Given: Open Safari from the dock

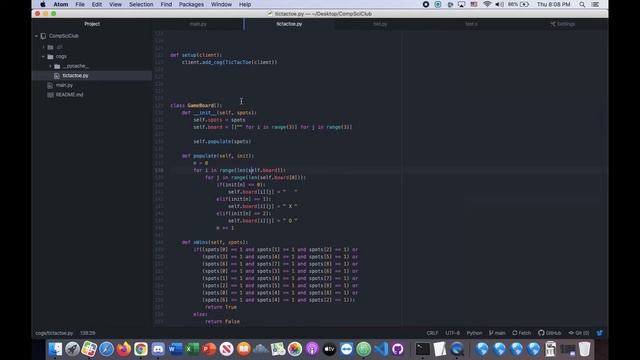Looking at the screenshot, I should 107,349.
